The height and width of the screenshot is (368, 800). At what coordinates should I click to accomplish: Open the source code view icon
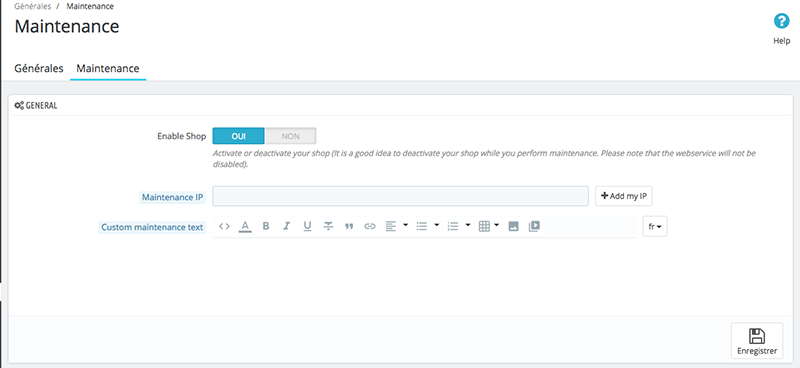click(224, 226)
